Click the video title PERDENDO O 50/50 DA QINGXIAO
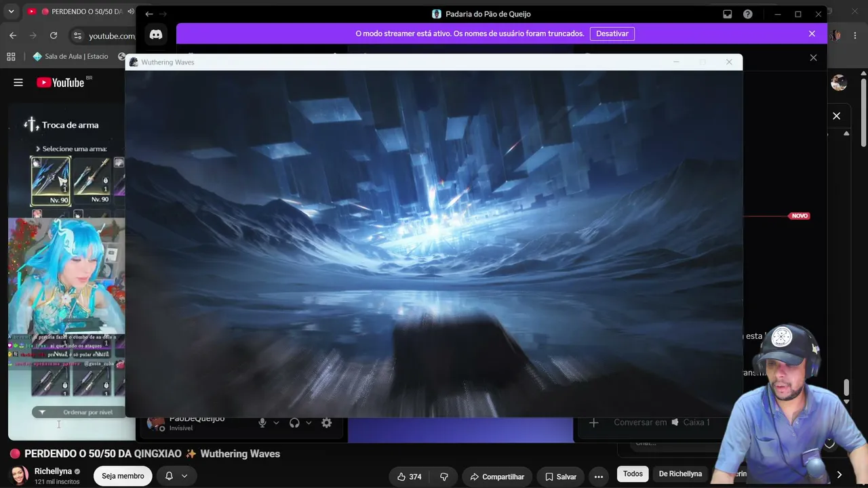Image resolution: width=868 pixels, height=488 pixels. pos(152,453)
